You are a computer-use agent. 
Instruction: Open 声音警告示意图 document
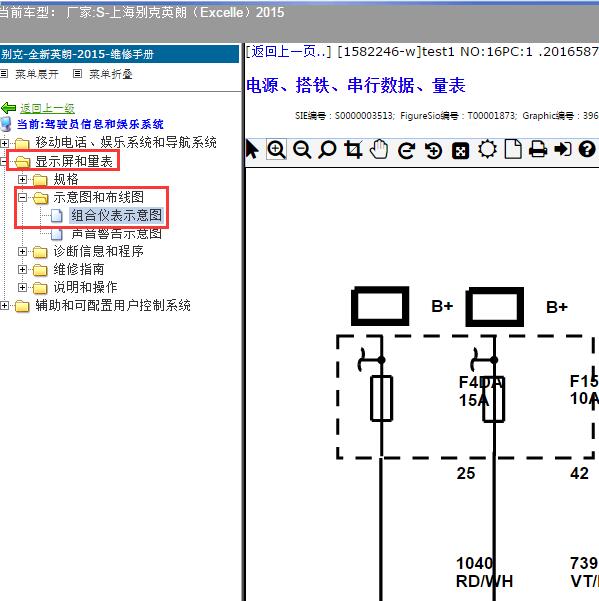click(x=117, y=233)
